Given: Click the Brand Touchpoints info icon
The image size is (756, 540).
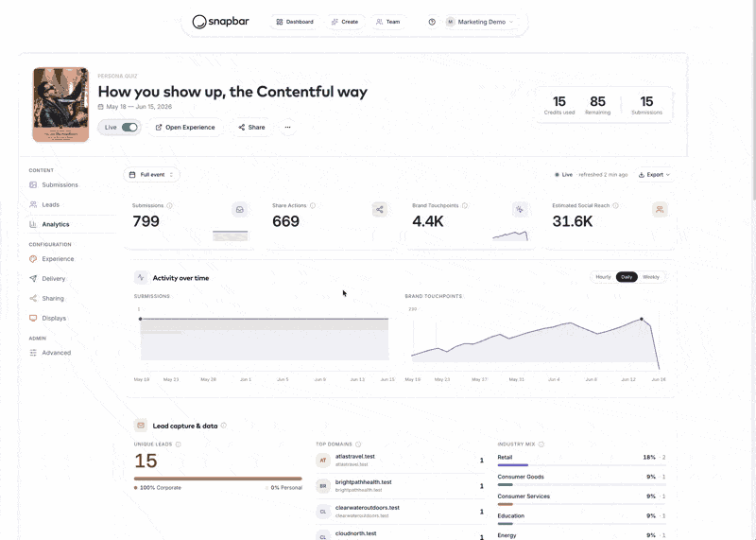Looking at the screenshot, I should click(465, 205).
